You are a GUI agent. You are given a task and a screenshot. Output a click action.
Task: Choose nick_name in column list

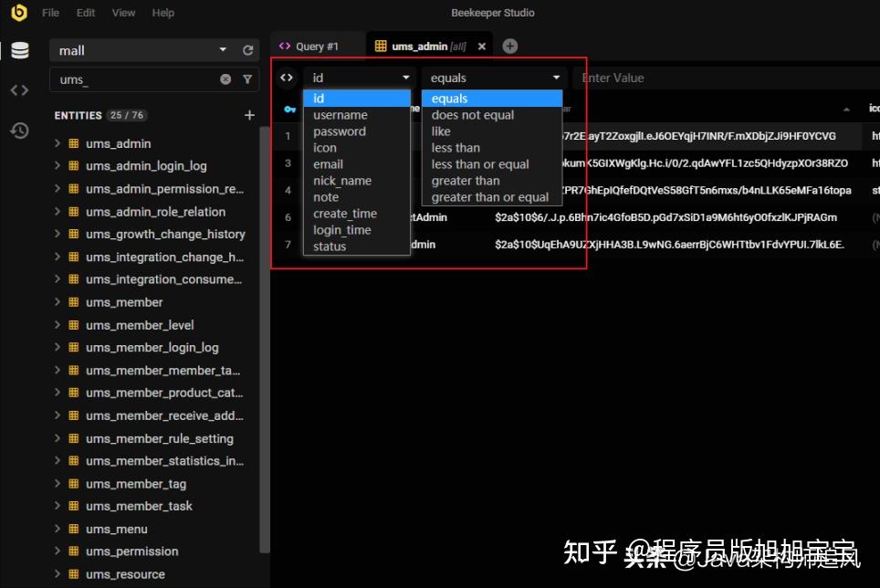pos(356,181)
